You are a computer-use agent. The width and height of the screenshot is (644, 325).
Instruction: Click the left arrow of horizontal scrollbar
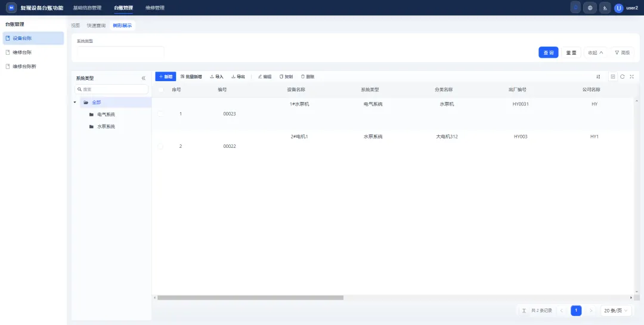[x=154, y=298]
